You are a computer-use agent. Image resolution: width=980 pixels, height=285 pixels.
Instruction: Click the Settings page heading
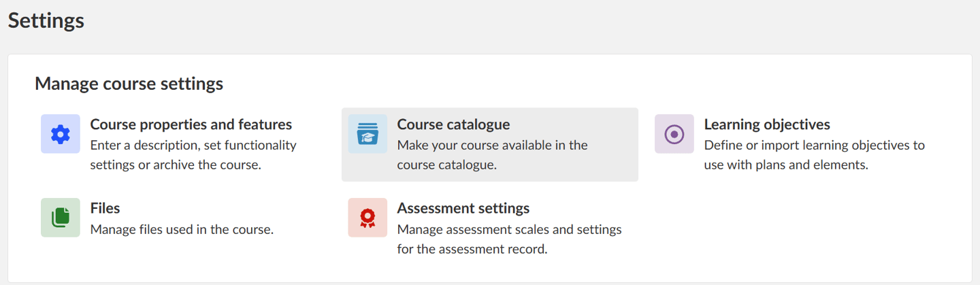pyautogui.click(x=46, y=20)
